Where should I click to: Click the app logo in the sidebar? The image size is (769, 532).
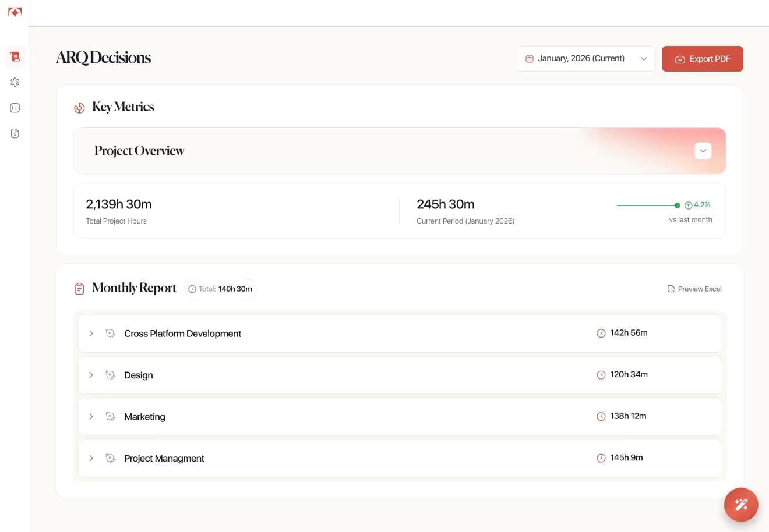[15, 12]
